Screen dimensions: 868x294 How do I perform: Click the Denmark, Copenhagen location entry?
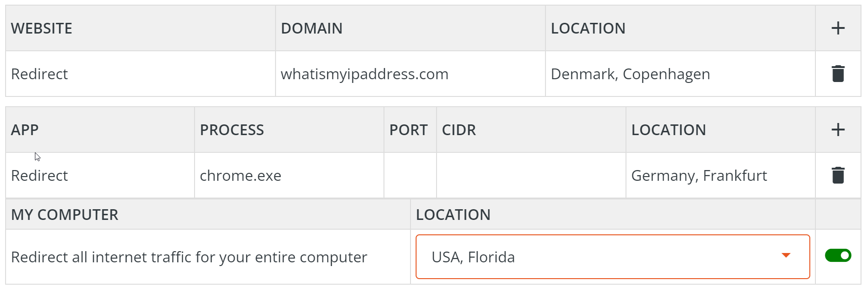pos(630,74)
